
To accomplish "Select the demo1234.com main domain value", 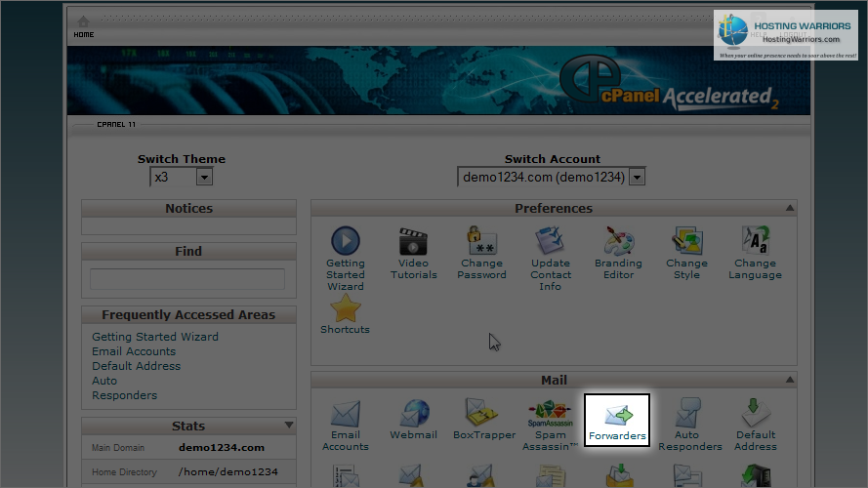I will (x=222, y=448).
